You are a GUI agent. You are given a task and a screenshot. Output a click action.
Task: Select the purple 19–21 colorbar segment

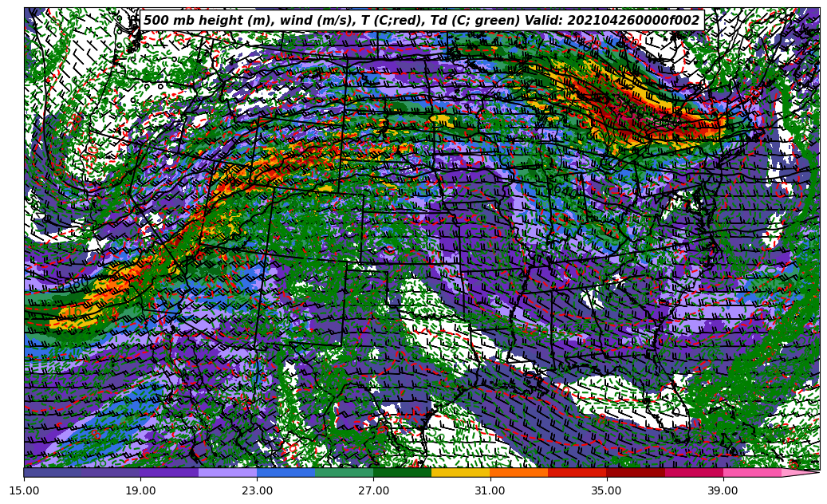coord(169,472)
